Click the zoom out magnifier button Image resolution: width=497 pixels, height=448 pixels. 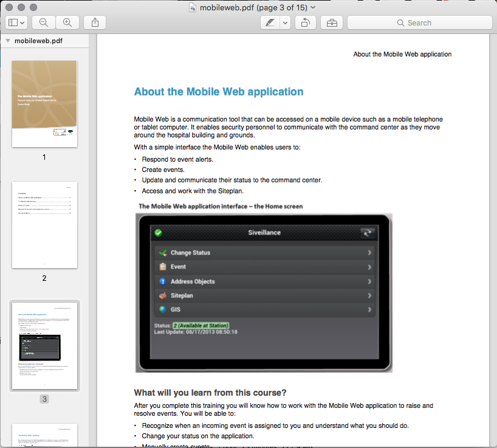[x=44, y=22]
